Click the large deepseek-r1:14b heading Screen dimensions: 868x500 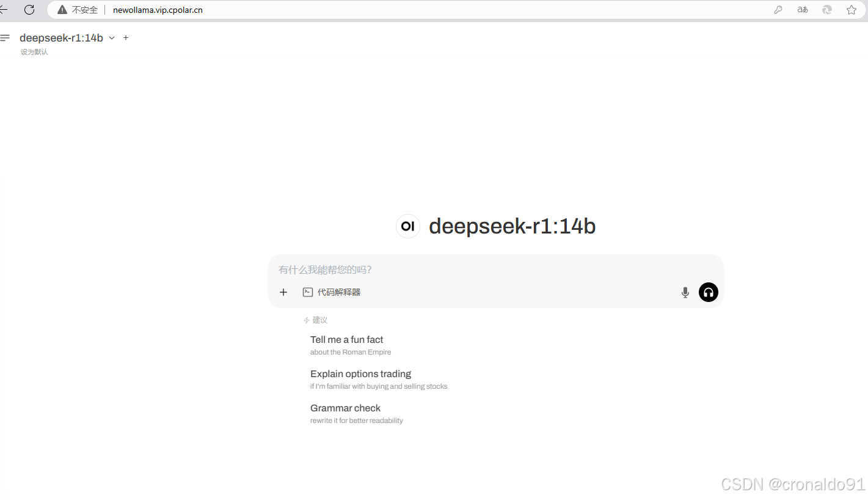[x=512, y=226]
